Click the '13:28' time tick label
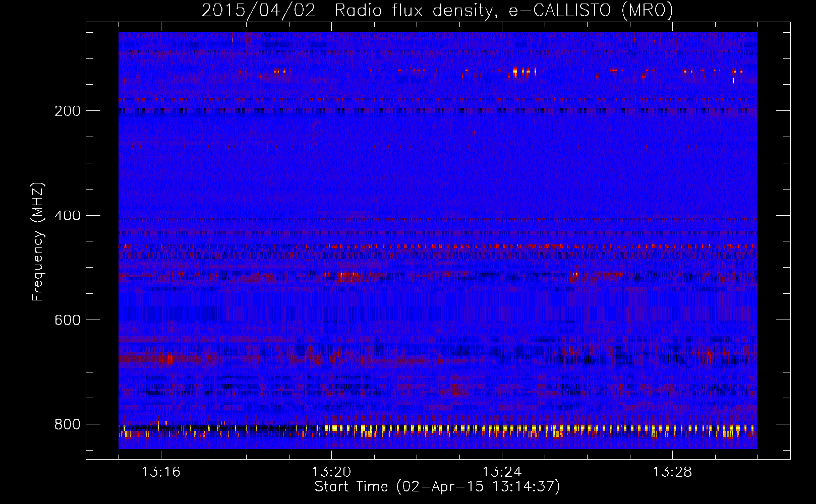The image size is (816, 504). tap(672, 472)
